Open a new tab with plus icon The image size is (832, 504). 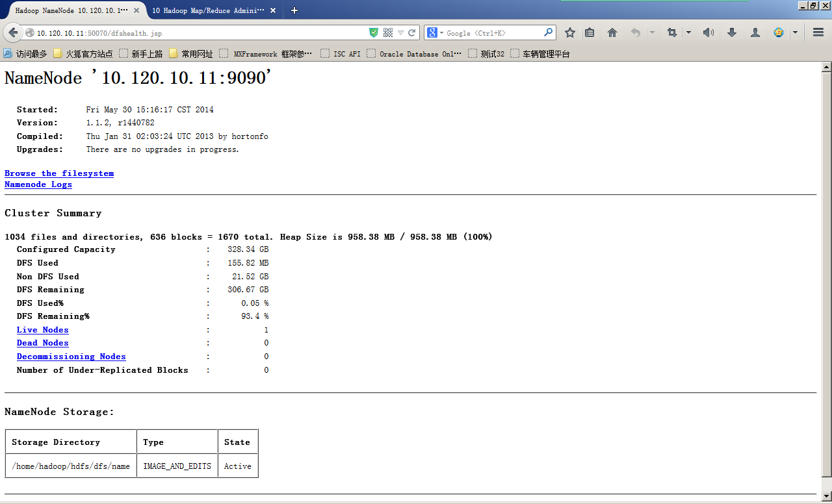294,10
